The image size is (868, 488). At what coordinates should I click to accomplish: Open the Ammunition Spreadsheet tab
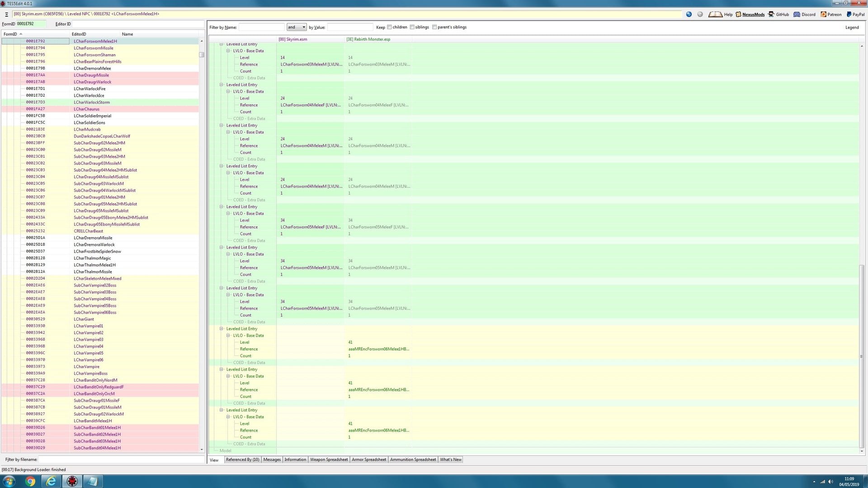[413, 460]
